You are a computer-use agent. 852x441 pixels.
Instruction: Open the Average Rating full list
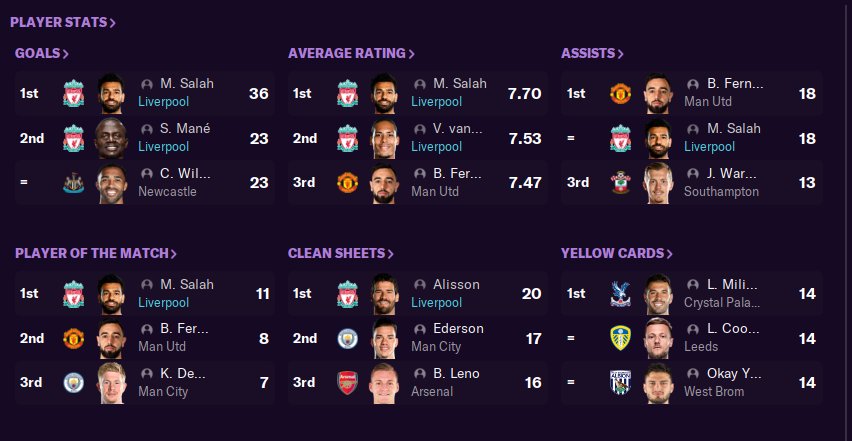tap(351, 54)
